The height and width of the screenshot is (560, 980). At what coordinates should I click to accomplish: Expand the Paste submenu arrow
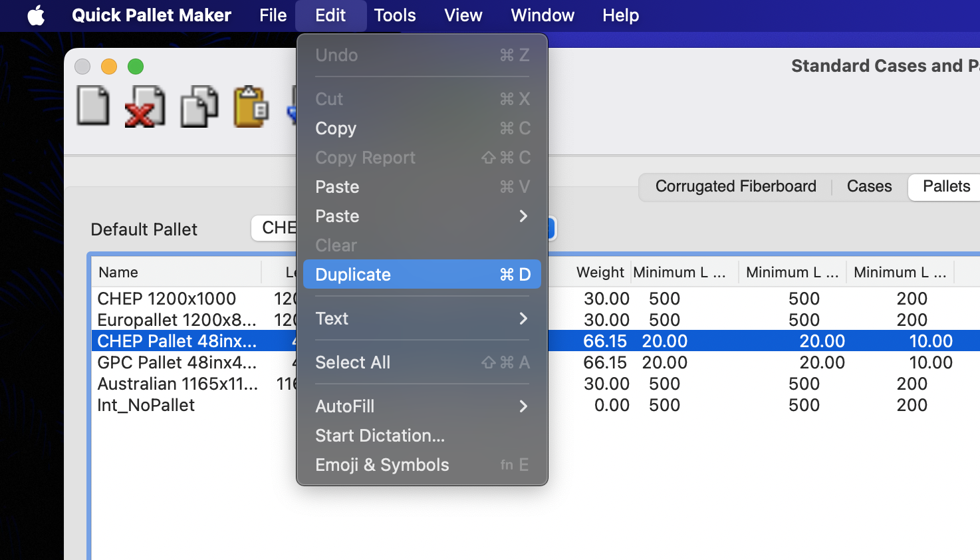point(523,216)
